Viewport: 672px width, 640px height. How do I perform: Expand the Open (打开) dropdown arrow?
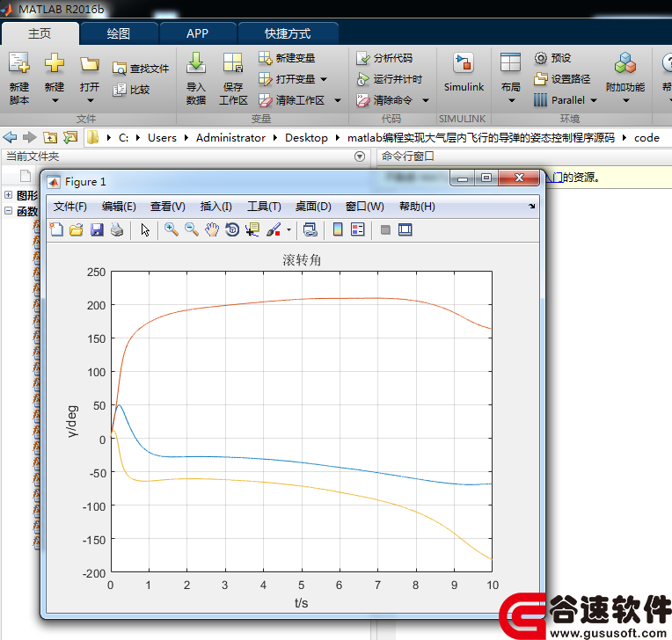click(x=90, y=101)
